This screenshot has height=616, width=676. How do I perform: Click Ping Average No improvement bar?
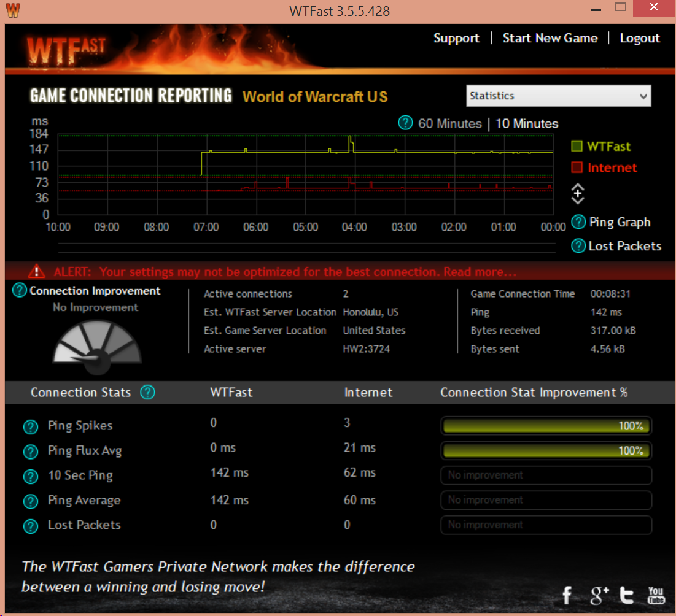[x=546, y=500]
